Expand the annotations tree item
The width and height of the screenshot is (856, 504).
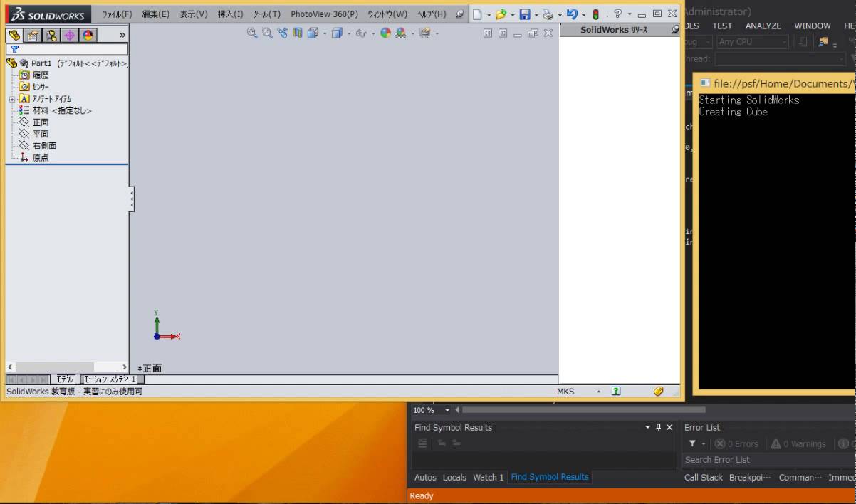[x=12, y=99]
